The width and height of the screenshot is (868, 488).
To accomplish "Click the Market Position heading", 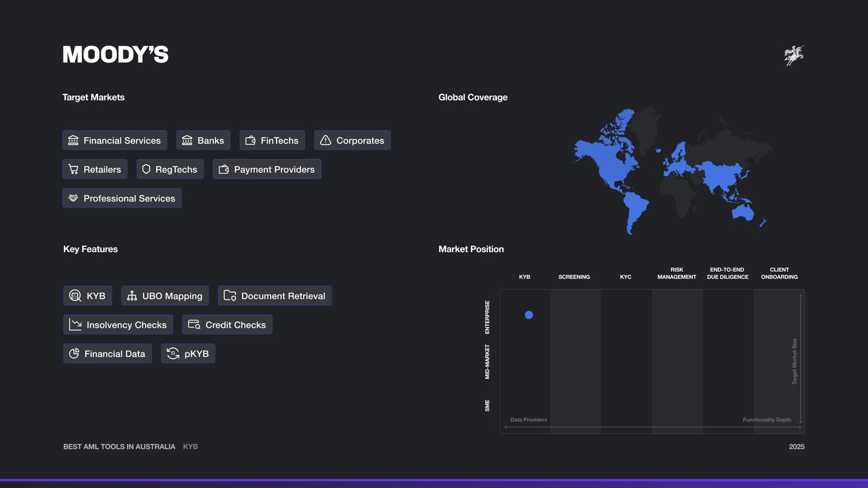I will pyautogui.click(x=471, y=249).
